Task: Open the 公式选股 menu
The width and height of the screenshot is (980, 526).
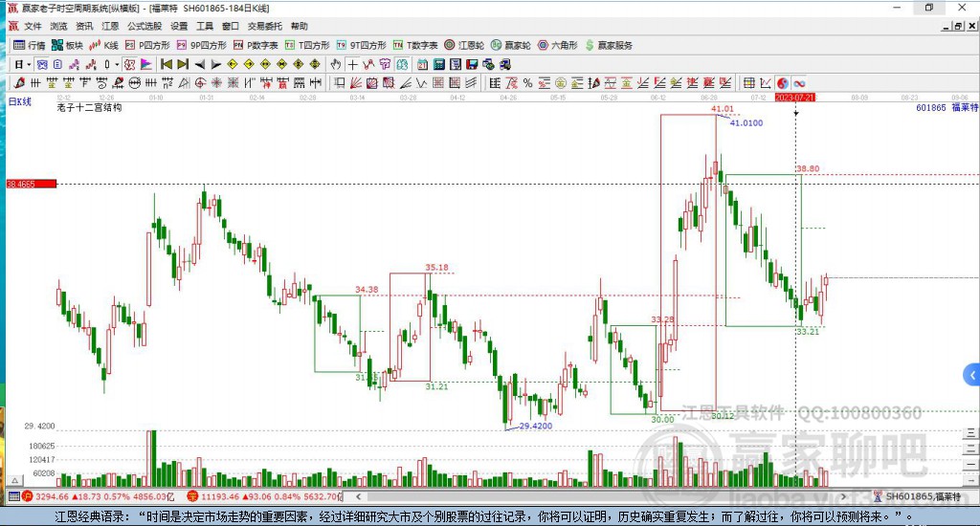Action: 145,26
